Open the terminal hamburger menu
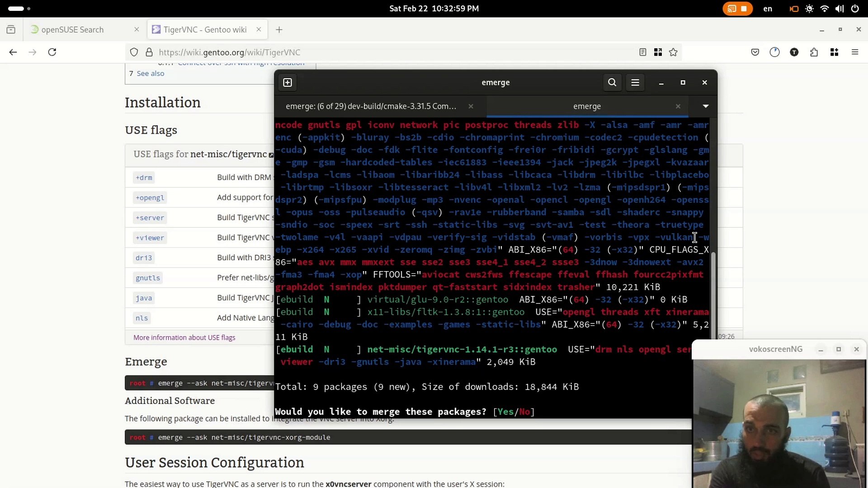 pyautogui.click(x=636, y=82)
